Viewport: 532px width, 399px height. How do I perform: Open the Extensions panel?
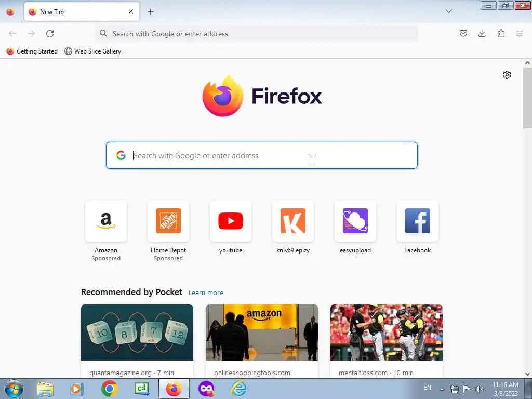(x=501, y=33)
